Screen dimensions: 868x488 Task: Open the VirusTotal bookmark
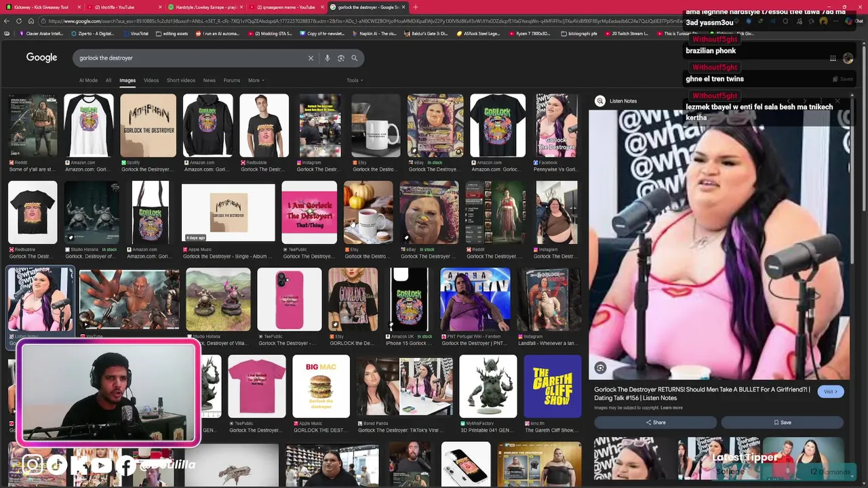pos(136,33)
